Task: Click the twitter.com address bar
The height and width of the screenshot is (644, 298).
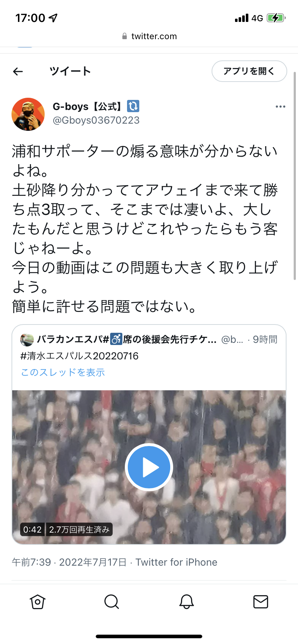Action: coord(149,36)
